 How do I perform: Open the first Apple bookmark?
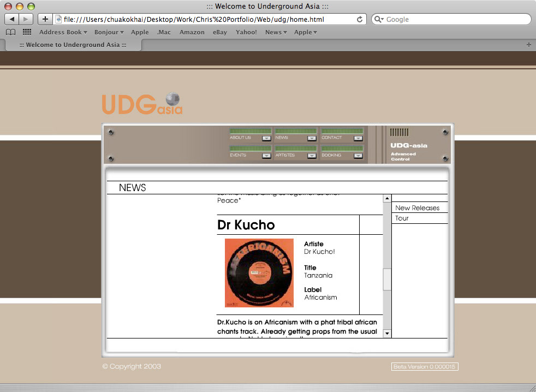pos(140,32)
